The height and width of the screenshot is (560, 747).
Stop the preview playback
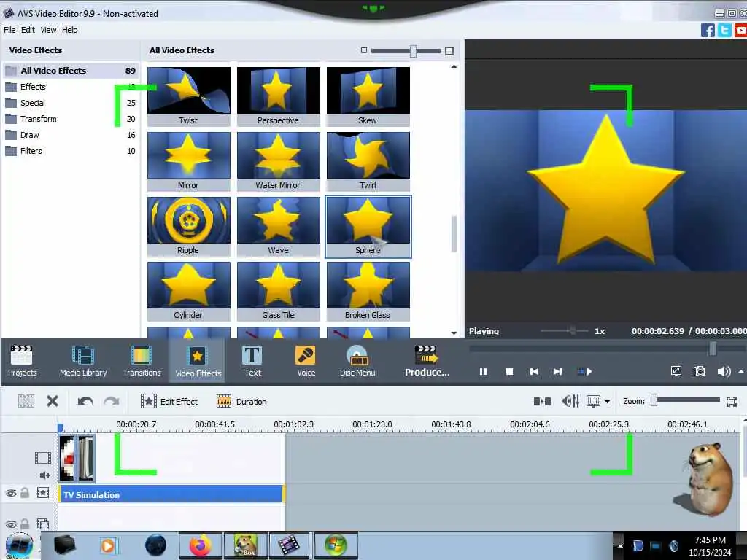[509, 371]
